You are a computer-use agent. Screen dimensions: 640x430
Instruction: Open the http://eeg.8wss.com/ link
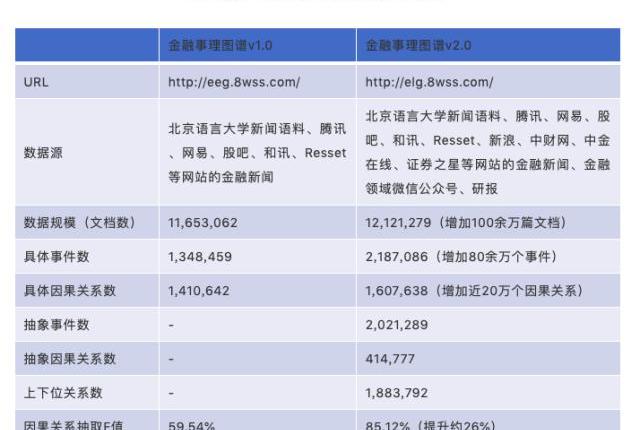tap(234, 83)
